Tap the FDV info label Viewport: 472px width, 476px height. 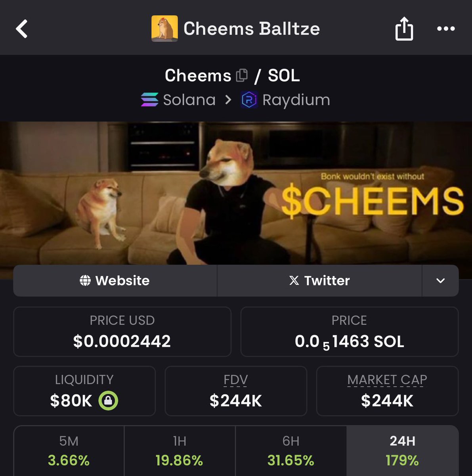click(x=236, y=380)
